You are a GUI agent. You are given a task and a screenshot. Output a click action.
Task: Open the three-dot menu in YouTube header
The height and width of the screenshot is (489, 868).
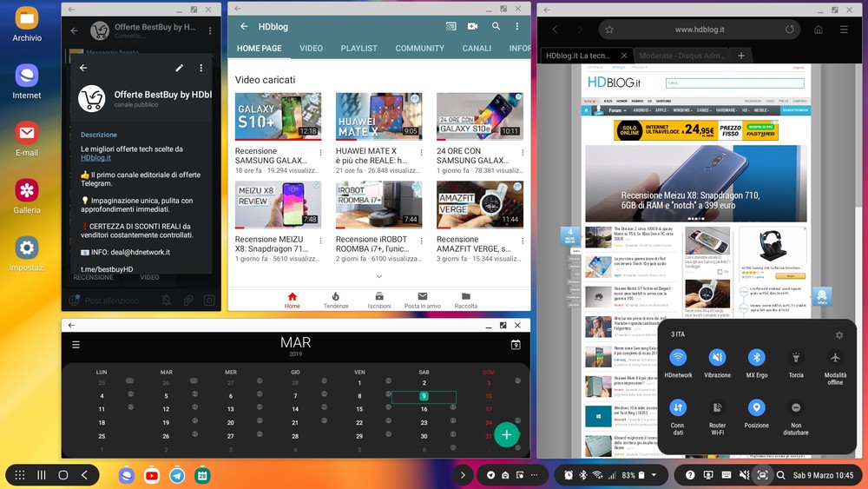(x=517, y=26)
